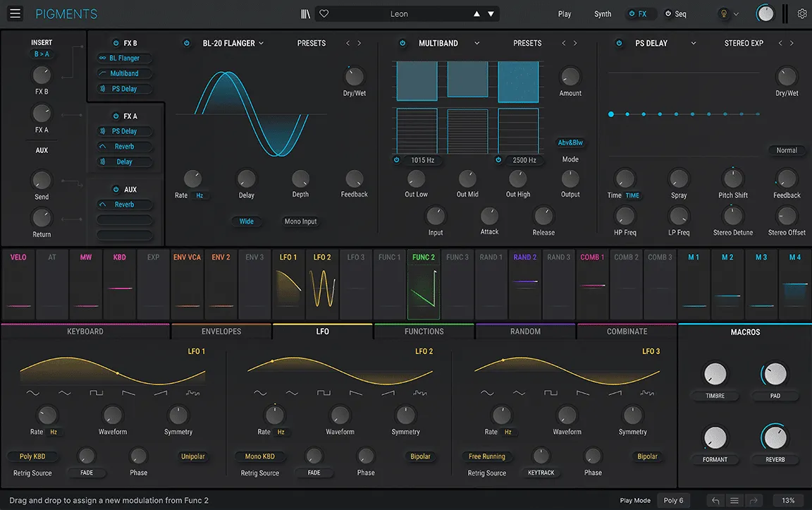Select LFO 2 ramp up waveform icon
812x510 pixels.
click(388, 393)
